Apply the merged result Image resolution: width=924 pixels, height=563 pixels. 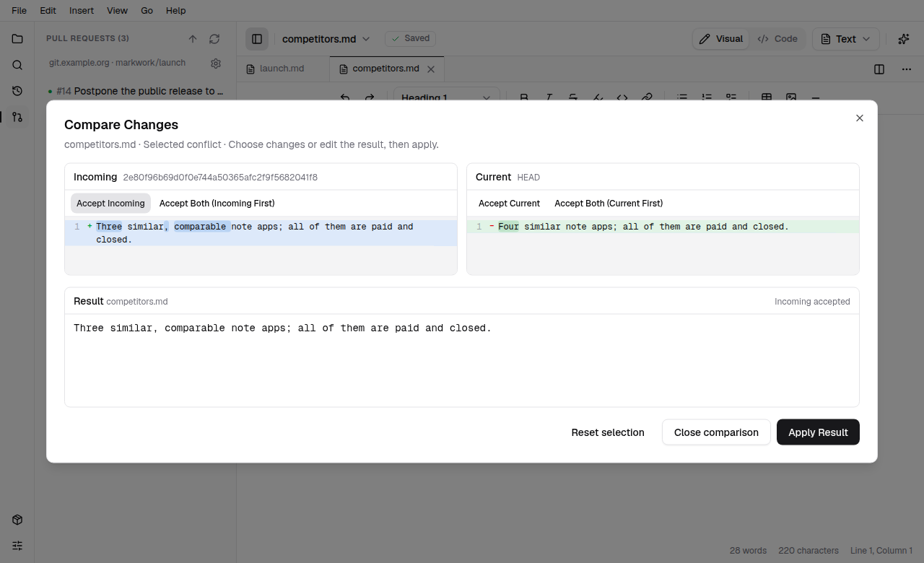818,432
